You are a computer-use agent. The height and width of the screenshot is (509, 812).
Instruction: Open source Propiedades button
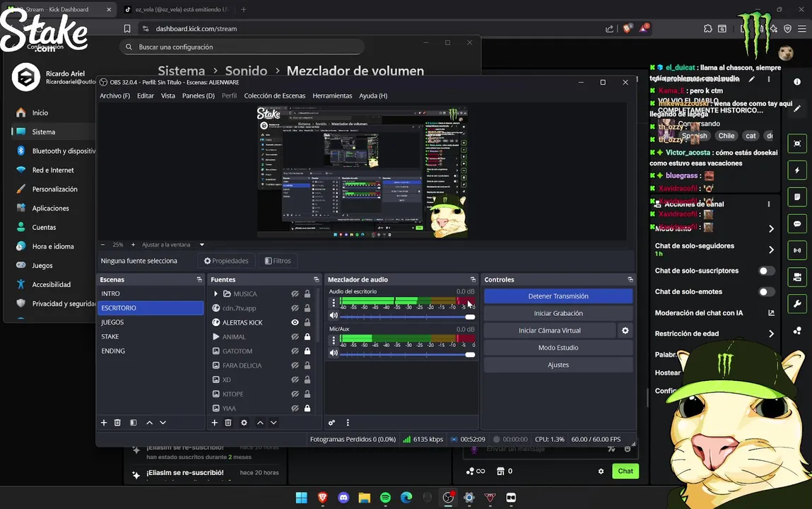coord(226,261)
